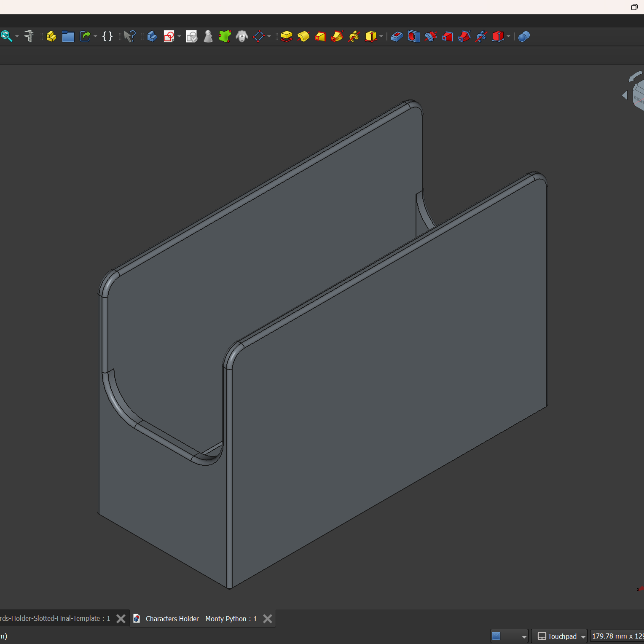The width and height of the screenshot is (644, 644).
Task: Expand the subtractive primitive dropdown arrow
Action: tap(508, 37)
